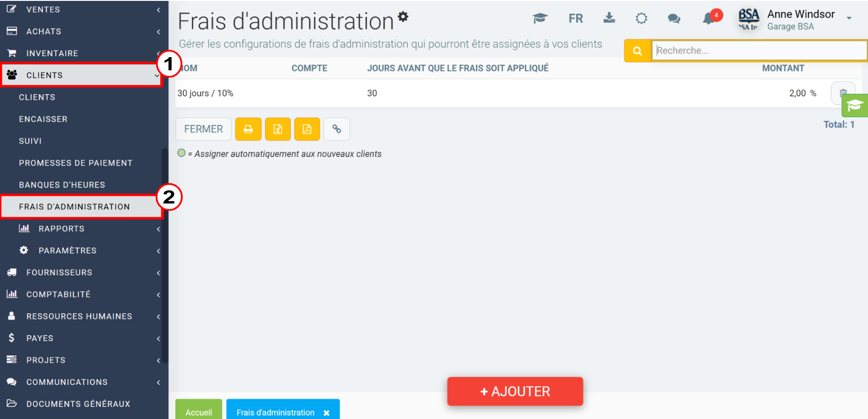Copy link with chain icon button
The height and width of the screenshot is (419, 868).
(x=336, y=129)
